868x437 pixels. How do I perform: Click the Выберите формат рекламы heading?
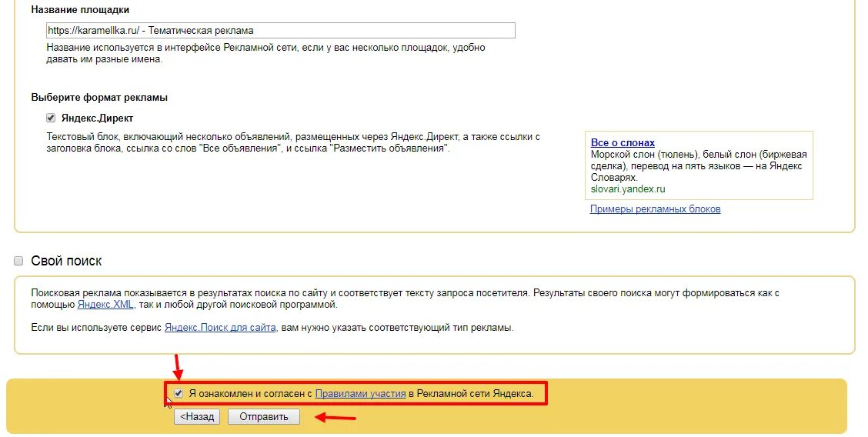99,98
